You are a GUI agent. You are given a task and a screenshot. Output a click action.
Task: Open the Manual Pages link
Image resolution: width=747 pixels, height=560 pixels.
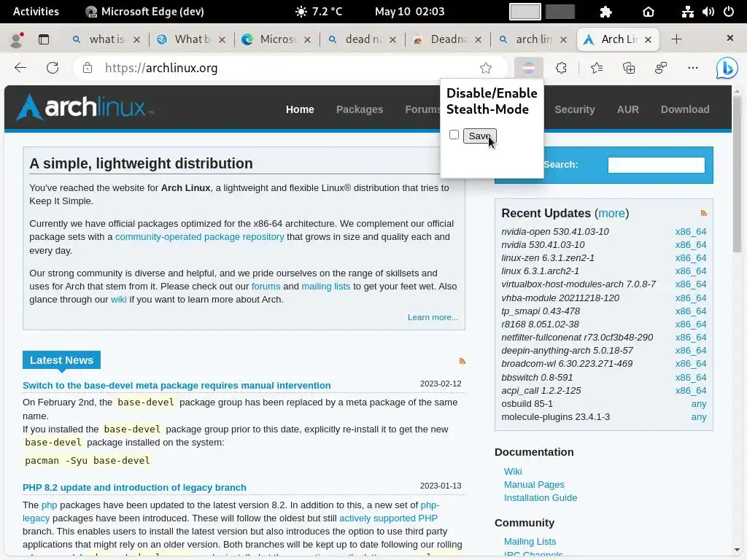coord(534,484)
